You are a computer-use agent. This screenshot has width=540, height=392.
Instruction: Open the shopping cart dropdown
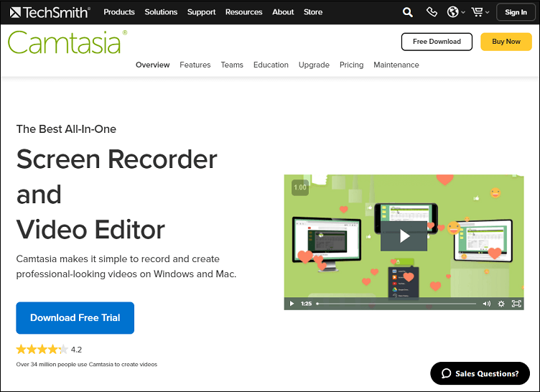pos(480,12)
